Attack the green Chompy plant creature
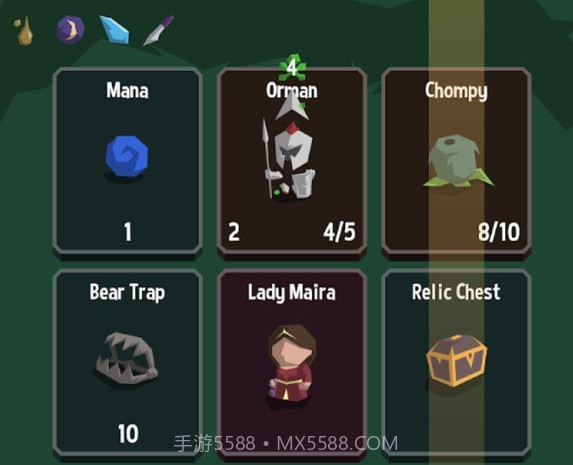 tap(457, 161)
